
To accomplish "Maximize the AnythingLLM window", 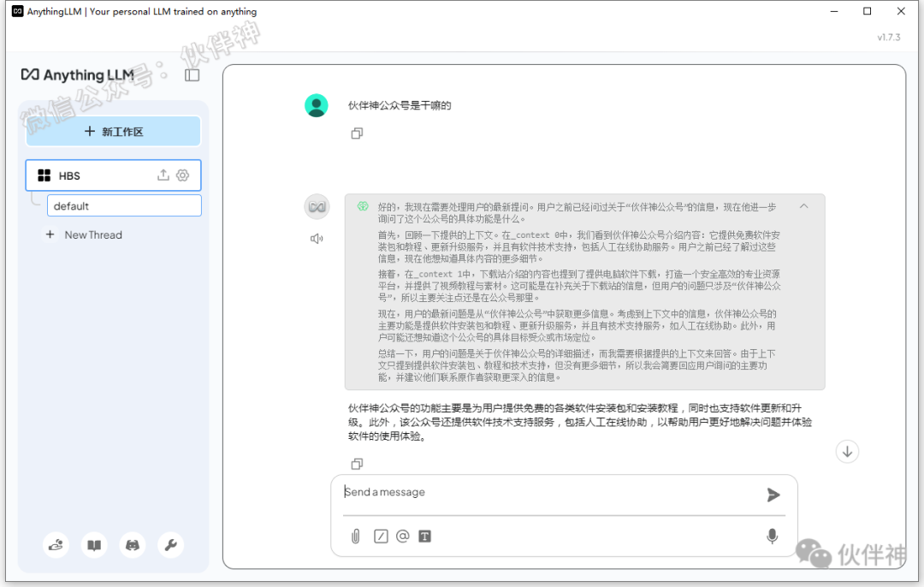I will coord(867,11).
